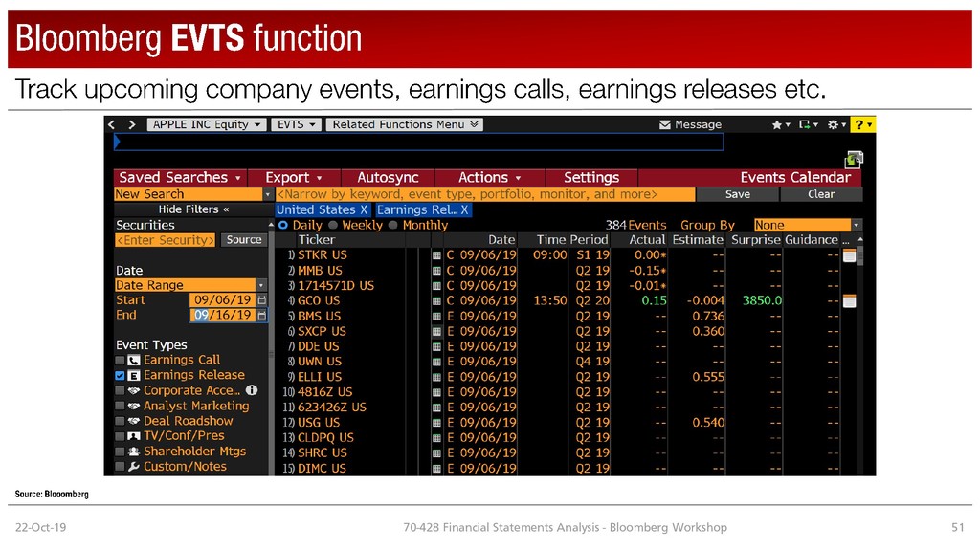The width and height of the screenshot is (980, 551).
Task: Open the EVTS function dropdown
Action: coord(297,124)
